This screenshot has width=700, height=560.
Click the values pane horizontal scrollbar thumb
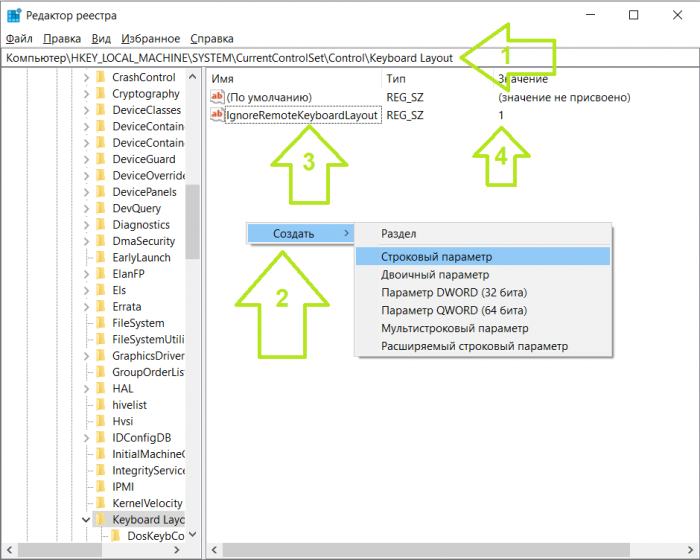coord(426,550)
